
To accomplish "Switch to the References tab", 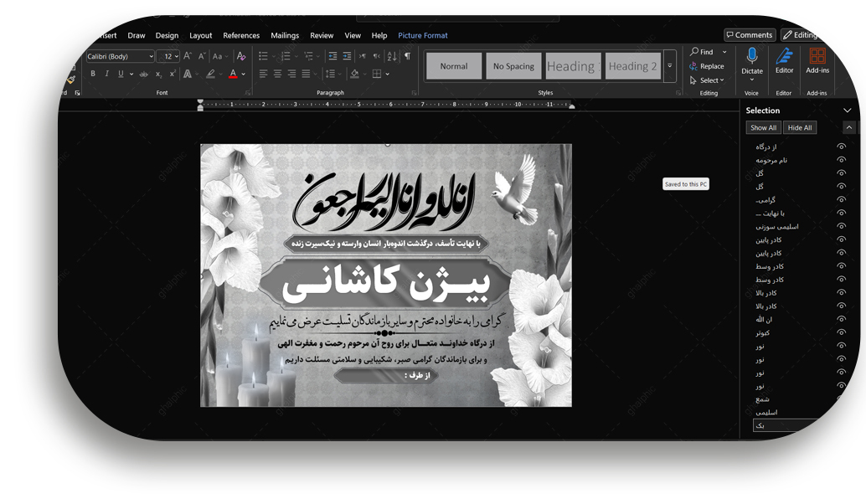I will coord(241,35).
